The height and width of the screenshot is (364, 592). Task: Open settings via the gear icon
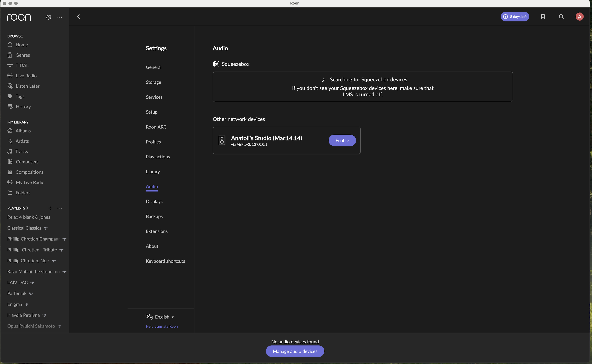pos(49,17)
